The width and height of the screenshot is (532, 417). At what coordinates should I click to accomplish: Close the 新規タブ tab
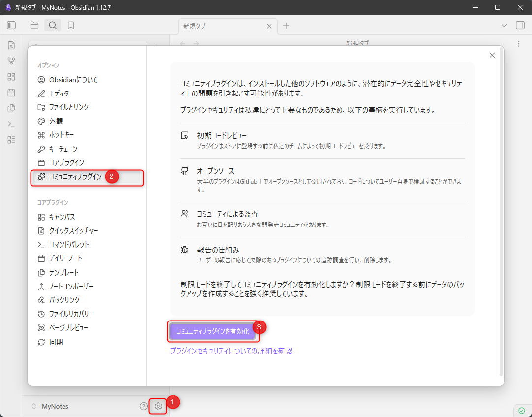[x=269, y=26]
